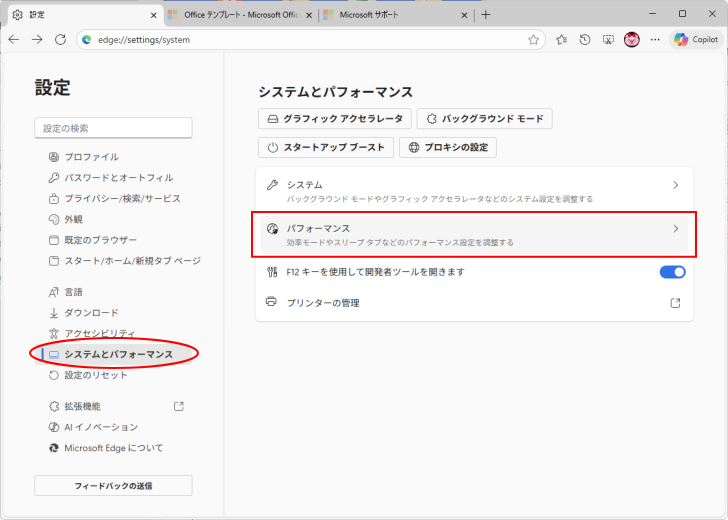Click the 設定の検索 search field
Image resolution: width=728 pixels, height=520 pixels.
tap(113, 128)
